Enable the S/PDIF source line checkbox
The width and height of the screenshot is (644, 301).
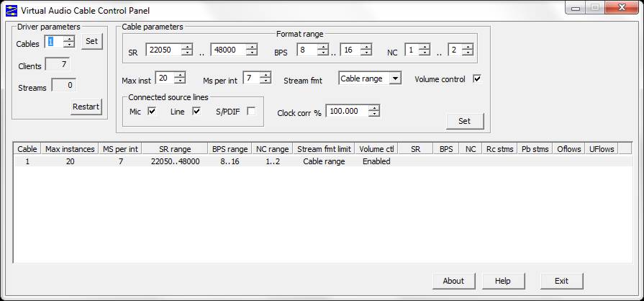251,111
